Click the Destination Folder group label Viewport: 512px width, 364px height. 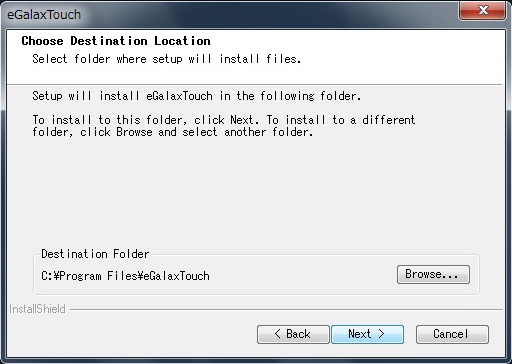click(95, 254)
